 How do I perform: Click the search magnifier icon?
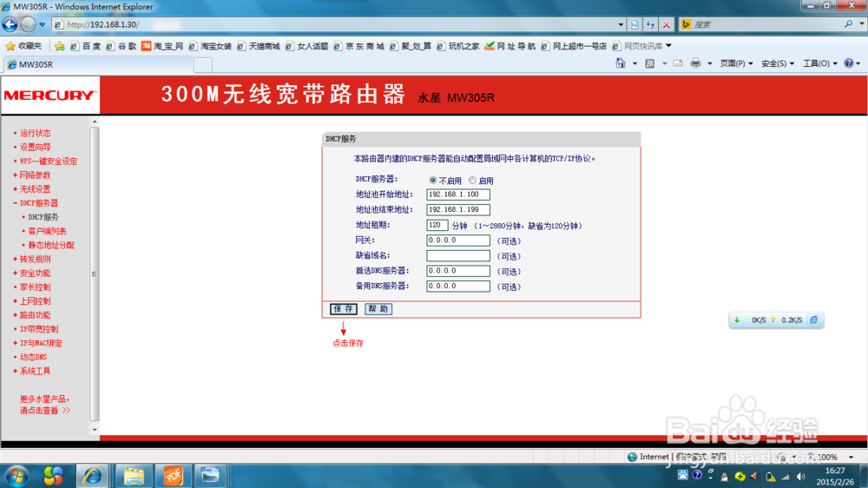click(848, 24)
